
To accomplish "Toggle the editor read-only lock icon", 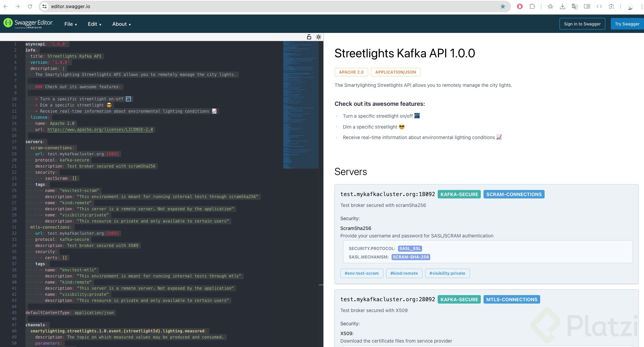I will click(309, 37).
